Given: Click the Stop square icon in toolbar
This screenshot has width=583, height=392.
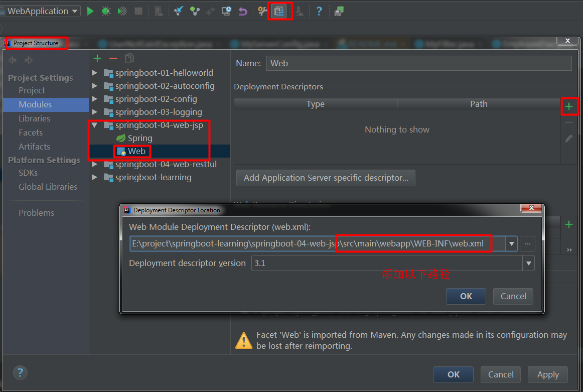Looking at the screenshot, I should (x=138, y=11).
